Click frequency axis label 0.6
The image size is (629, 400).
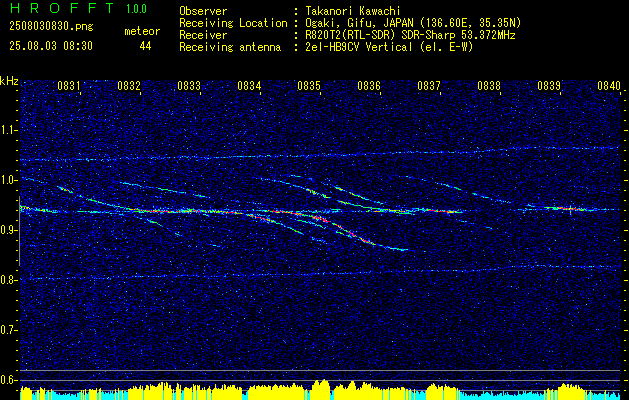pyautogui.click(x=9, y=380)
